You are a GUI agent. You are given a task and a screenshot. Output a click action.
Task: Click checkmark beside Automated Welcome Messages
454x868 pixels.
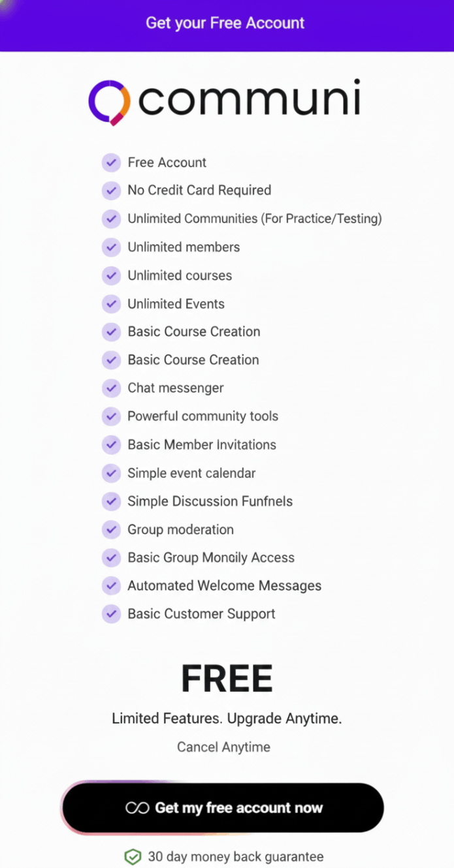tap(111, 586)
